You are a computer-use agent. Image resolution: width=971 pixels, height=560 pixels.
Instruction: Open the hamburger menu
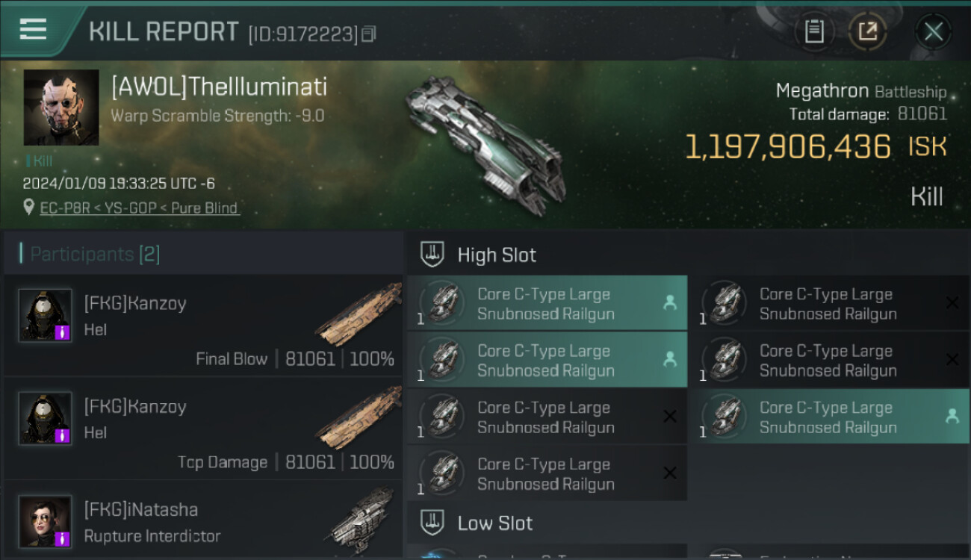pyautogui.click(x=34, y=30)
